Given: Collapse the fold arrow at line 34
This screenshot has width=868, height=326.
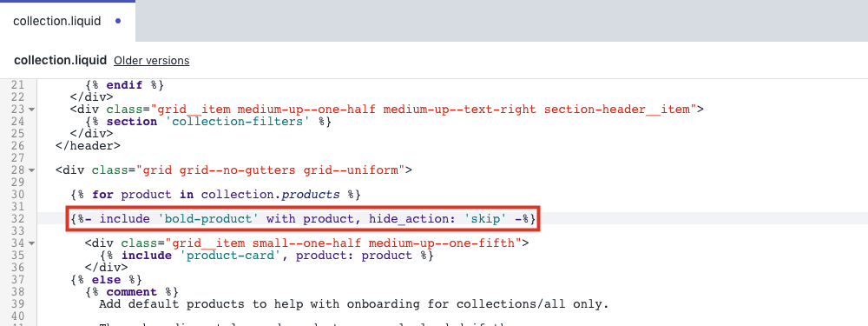Looking at the screenshot, I should coord(31,243).
